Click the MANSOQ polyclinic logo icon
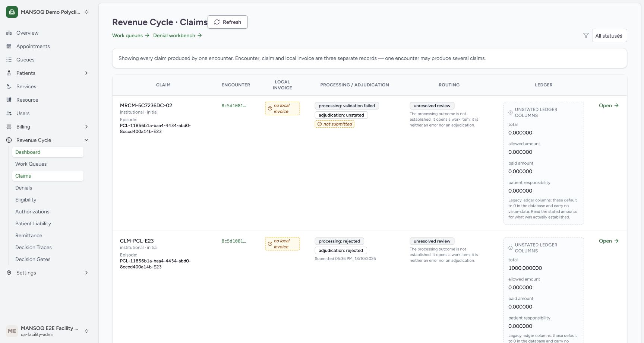This screenshot has width=644, height=343. (x=12, y=12)
